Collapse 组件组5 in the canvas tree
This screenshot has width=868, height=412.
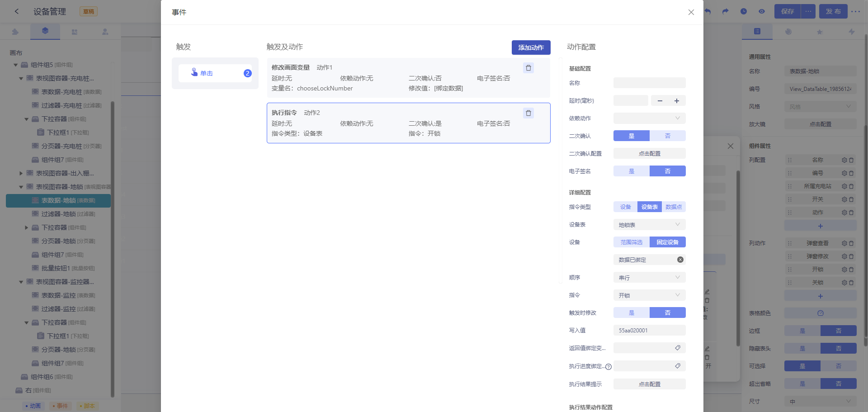click(16, 65)
